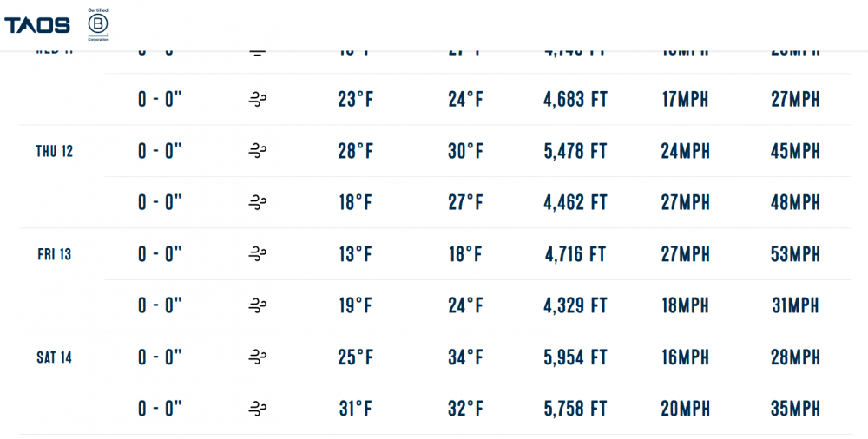Click the wind icon in the THU 12 row
The width and height of the screenshot is (868, 439).
point(257,151)
